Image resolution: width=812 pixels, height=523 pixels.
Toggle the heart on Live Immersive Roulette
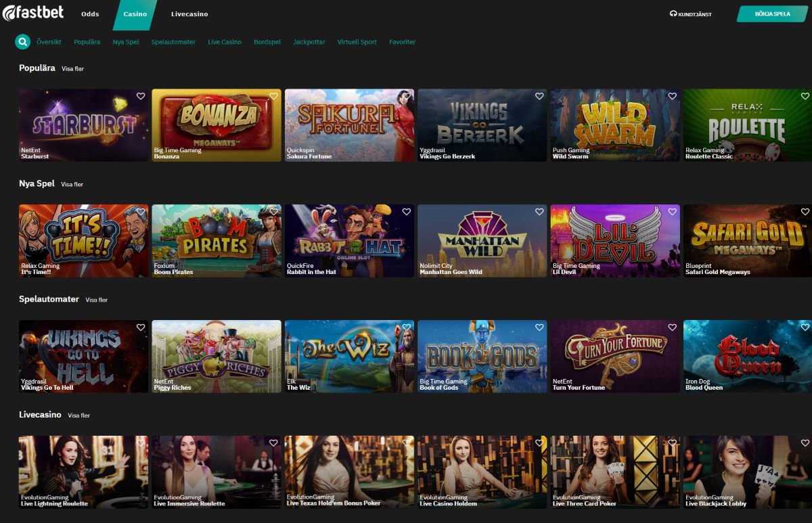click(273, 443)
